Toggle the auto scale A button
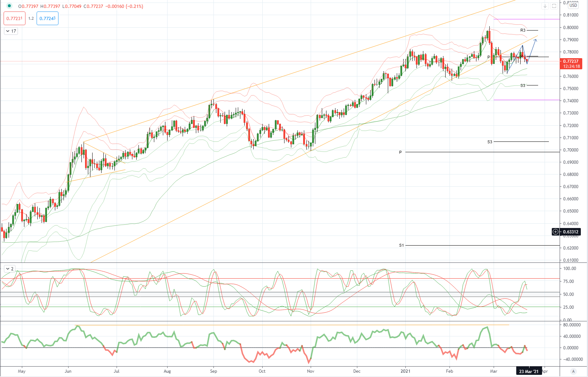 [x=573, y=371]
